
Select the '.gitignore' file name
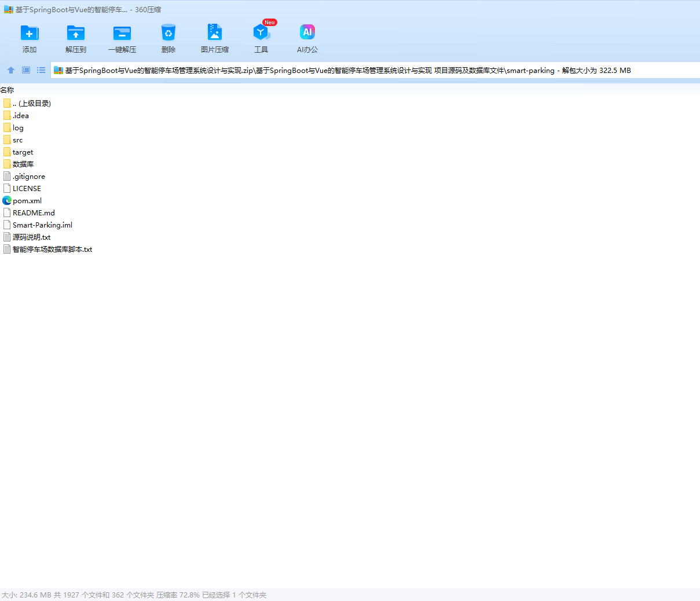click(x=29, y=177)
